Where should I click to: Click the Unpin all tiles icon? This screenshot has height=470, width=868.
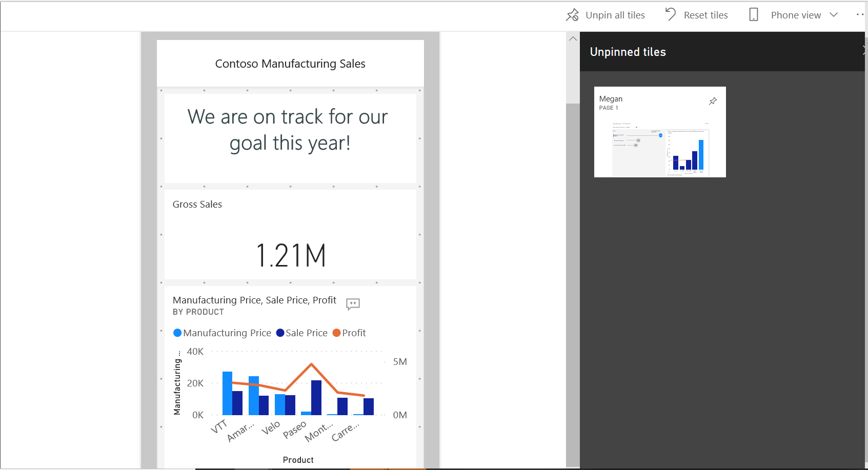[572, 15]
